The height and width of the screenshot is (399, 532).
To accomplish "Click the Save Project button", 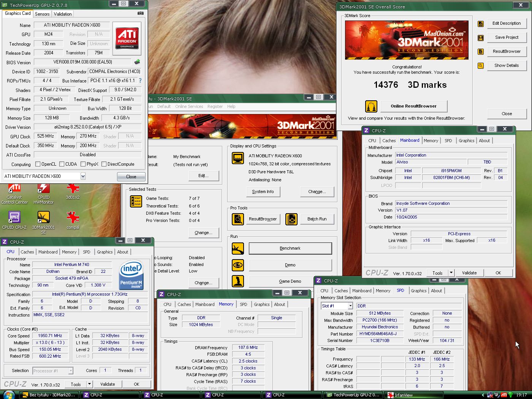I will (507, 37).
